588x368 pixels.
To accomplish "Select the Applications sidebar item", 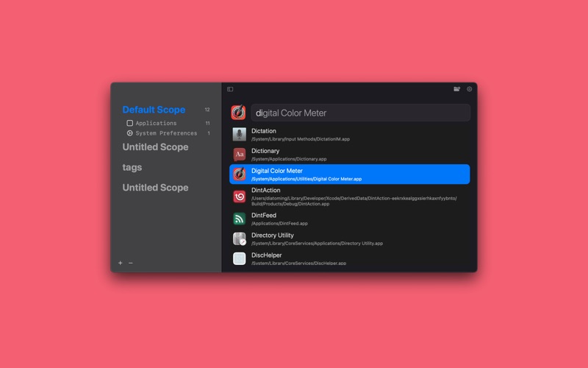I will coord(156,123).
